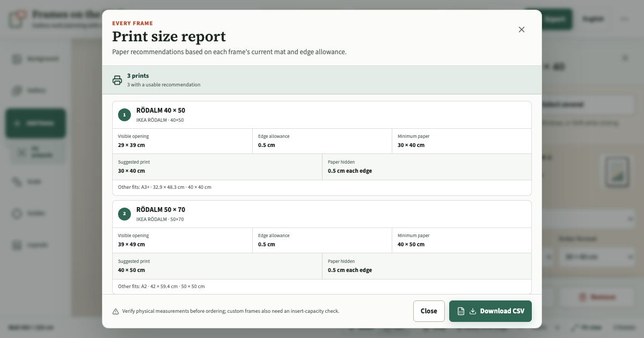Click the English language button in the header
The width and height of the screenshot is (644, 338).
[x=593, y=19]
